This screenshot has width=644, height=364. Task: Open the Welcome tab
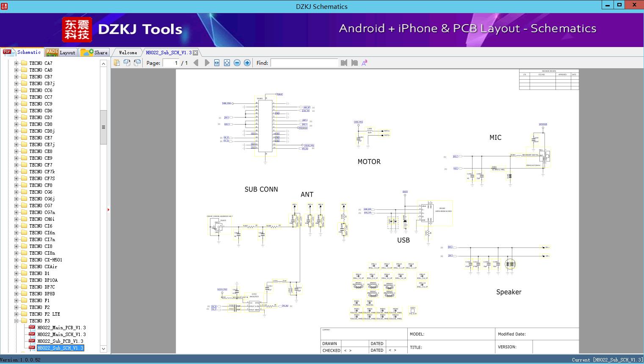click(128, 53)
